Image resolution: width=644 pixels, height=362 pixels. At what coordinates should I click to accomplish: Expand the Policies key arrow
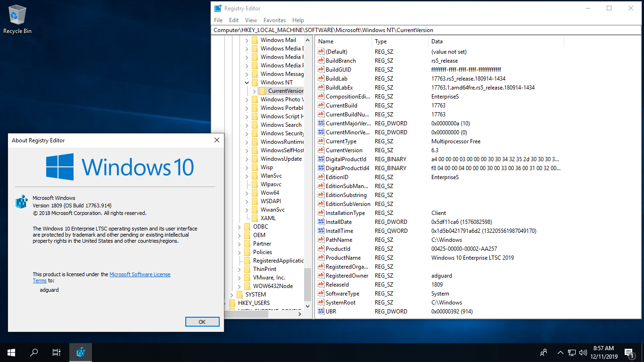coord(239,252)
